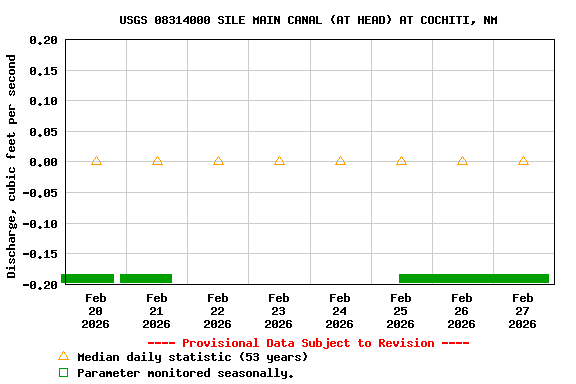Click the 0.10 y-axis value

tap(43, 101)
